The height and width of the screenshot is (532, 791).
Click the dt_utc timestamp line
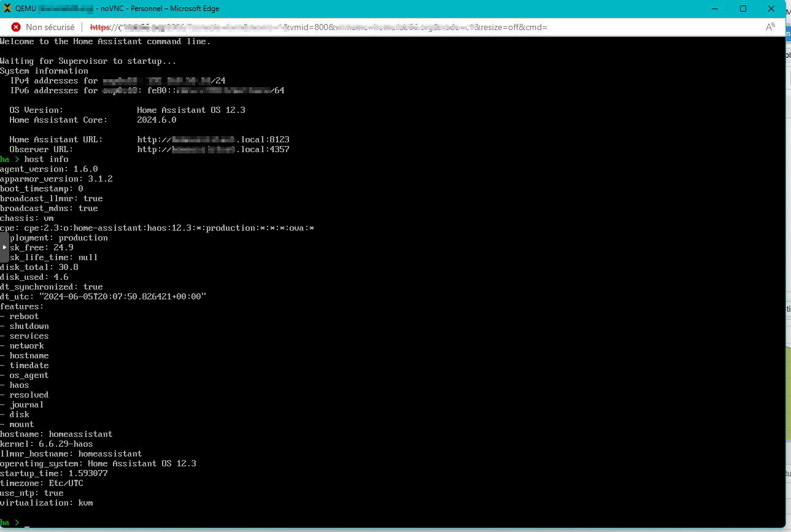[x=103, y=297]
